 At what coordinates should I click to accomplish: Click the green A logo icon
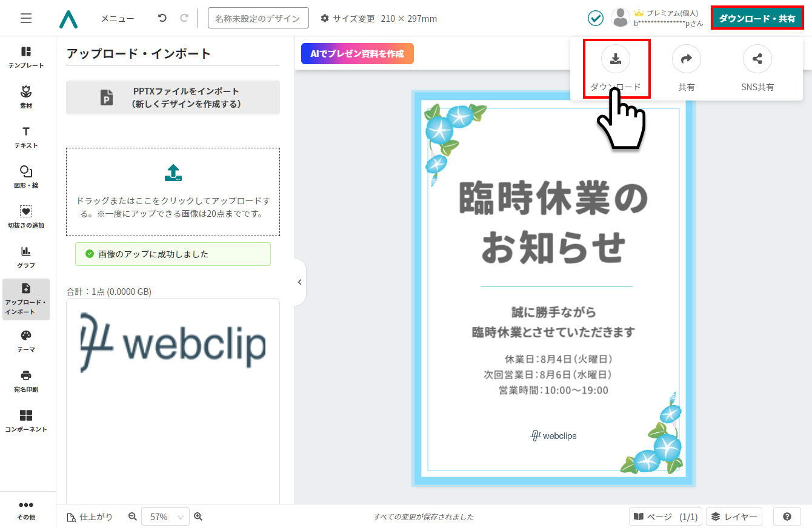(68, 19)
